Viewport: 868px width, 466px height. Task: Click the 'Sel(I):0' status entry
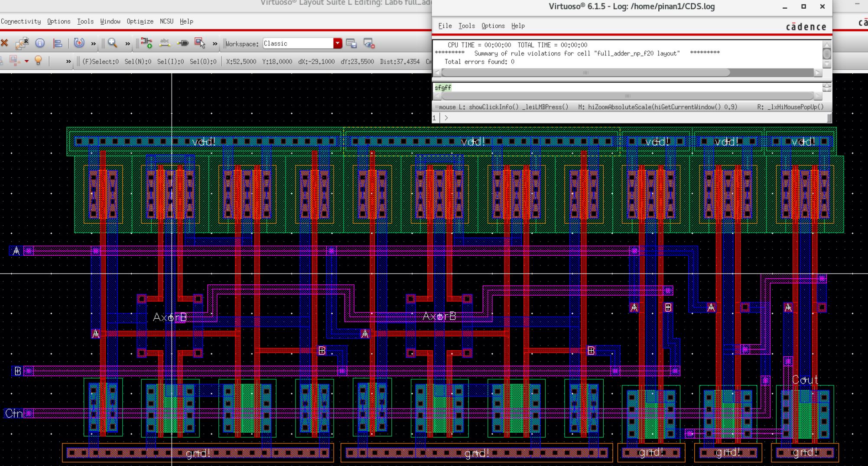[170, 62]
